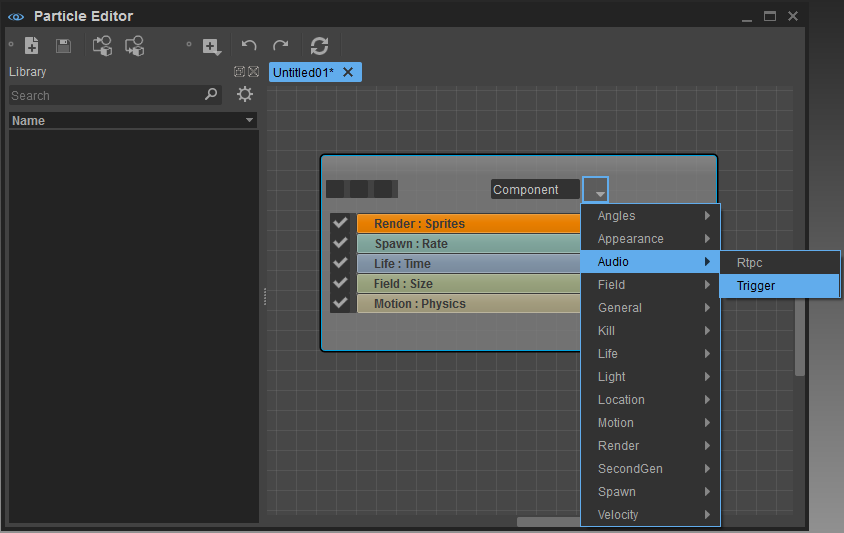Open the Component node dropdown arrow

(x=595, y=190)
